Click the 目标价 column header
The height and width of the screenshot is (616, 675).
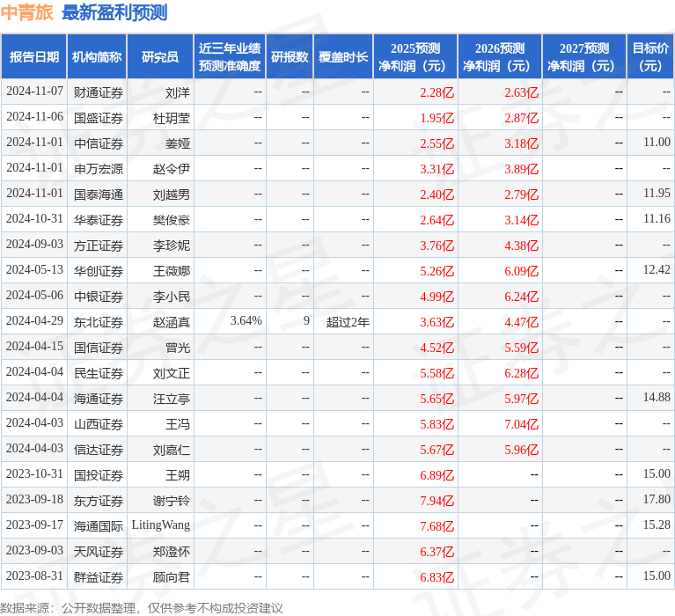(650, 57)
